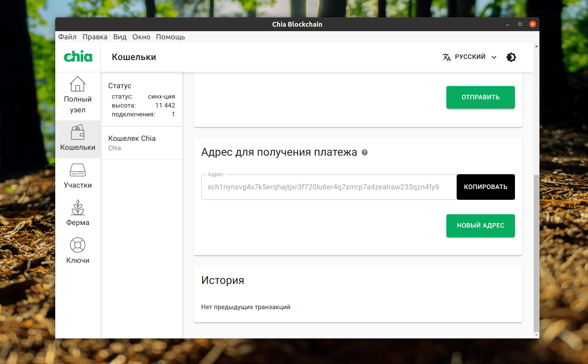Image resolution: width=588 pixels, height=364 pixels.
Task: Maximize the Chia Blockchain window
Action: [520, 24]
